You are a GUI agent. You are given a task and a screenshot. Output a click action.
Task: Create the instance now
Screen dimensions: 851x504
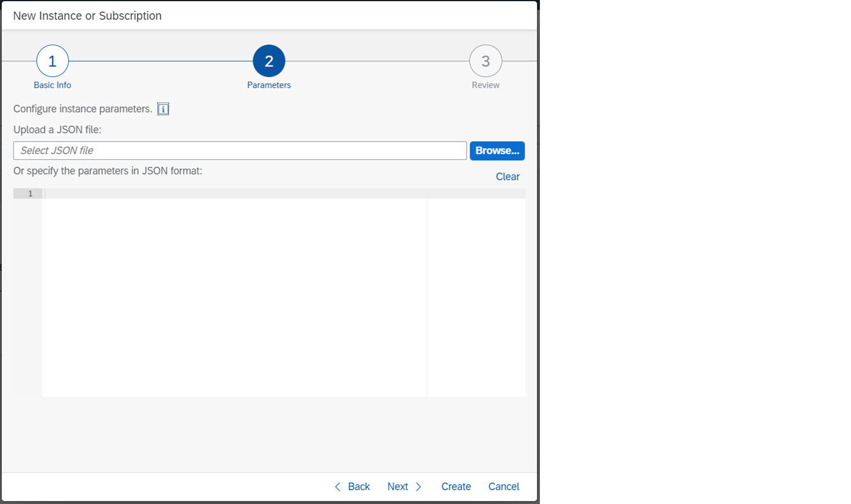(x=456, y=487)
